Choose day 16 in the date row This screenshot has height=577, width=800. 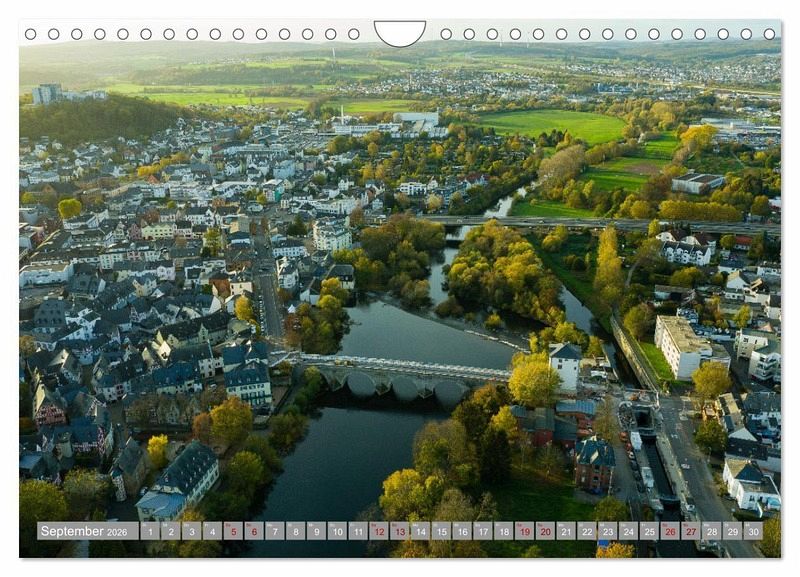tap(462, 531)
